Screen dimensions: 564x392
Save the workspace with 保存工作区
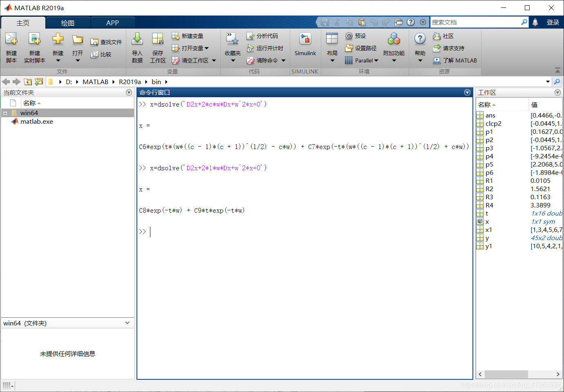coord(158,48)
